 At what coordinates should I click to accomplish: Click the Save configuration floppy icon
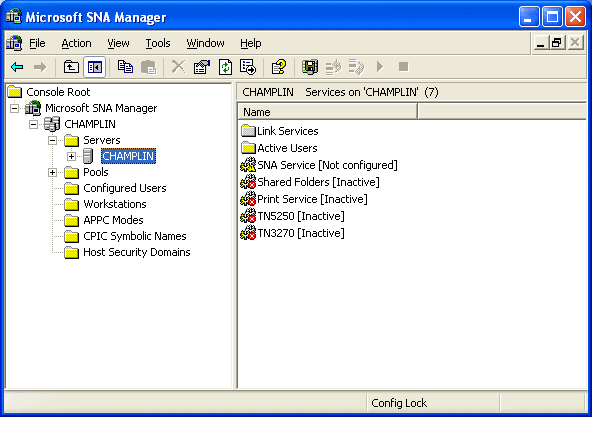[x=310, y=68]
